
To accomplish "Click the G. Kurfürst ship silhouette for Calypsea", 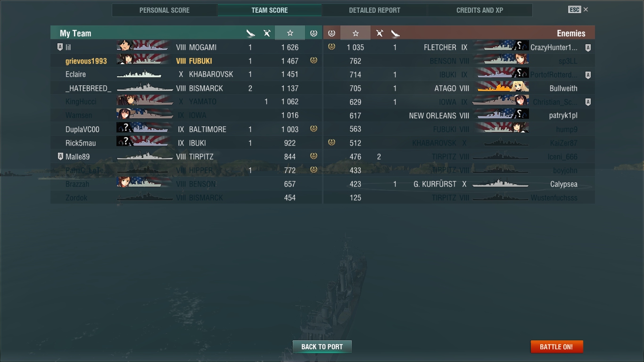I will (x=500, y=184).
